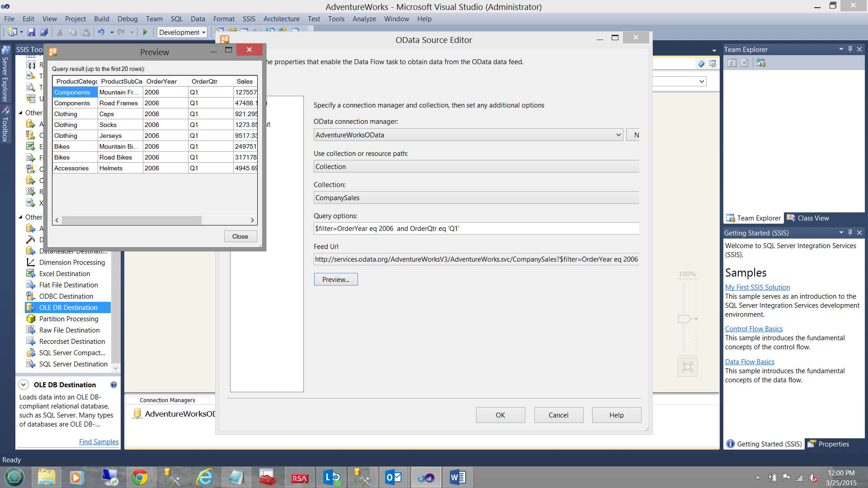The width and height of the screenshot is (868, 488).
Task: Click the Save All toolbar icon
Action: pyautogui.click(x=44, y=32)
